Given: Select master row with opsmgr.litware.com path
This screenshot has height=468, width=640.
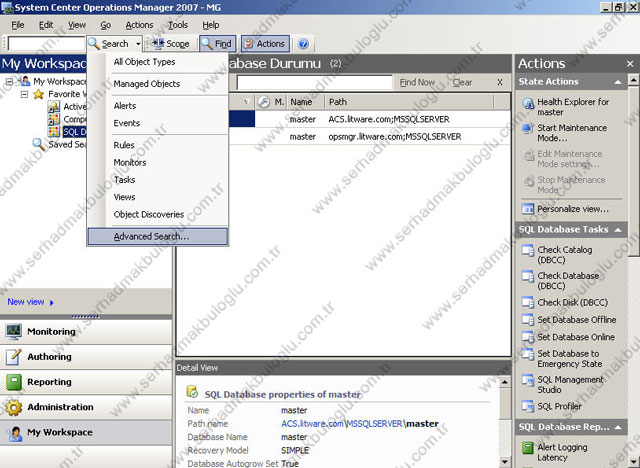Looking at the screenshot, I should click(x=369, y=137).
